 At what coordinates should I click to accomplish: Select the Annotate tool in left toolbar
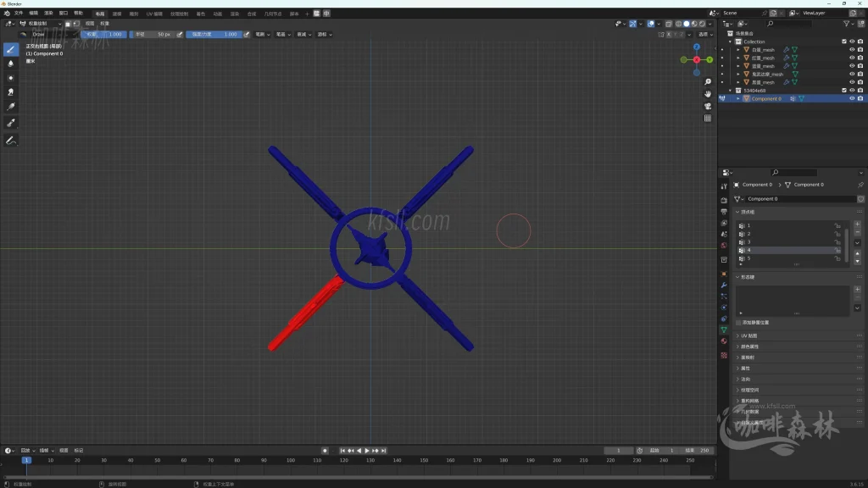coord(11,140)
